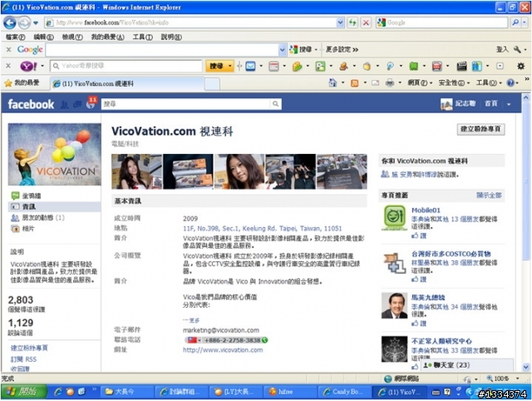This screenshot has width=532, height=401.
Task: Switch to Candy Bo... taskbar window
Action: coord(344,392)
